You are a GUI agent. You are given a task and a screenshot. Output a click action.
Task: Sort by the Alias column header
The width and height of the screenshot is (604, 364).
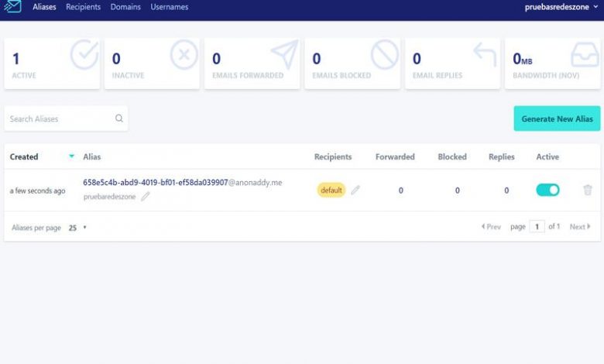(92, 156)
